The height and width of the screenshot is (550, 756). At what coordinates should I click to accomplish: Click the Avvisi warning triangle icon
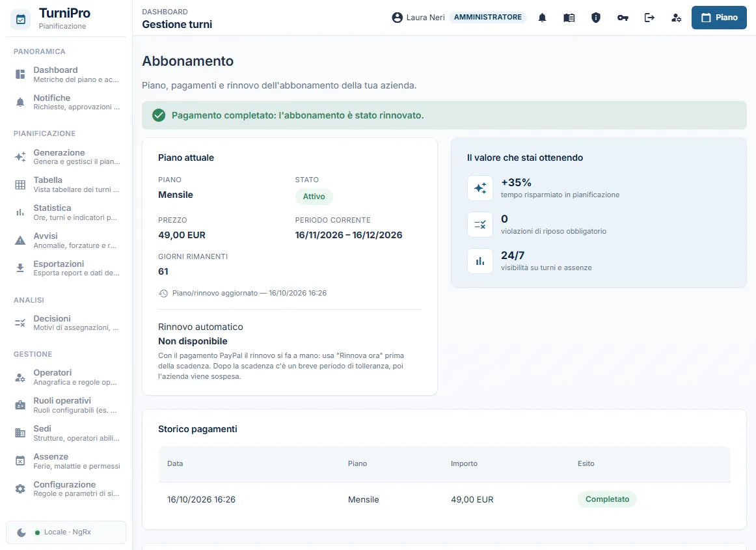coord(20,240)
